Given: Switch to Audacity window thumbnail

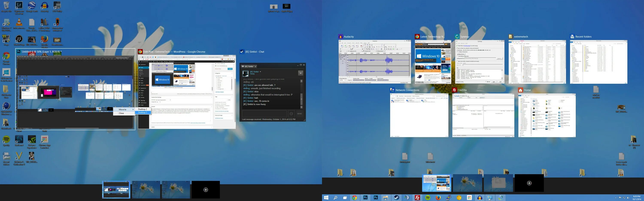Looking at the screenshot, I should [x=375, y=62].
